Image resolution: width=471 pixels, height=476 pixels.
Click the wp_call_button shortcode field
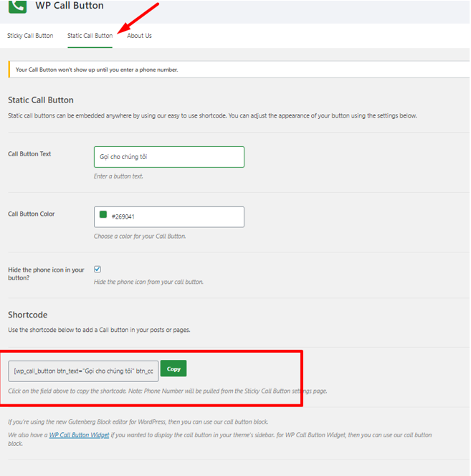click(x=83, y=371)
